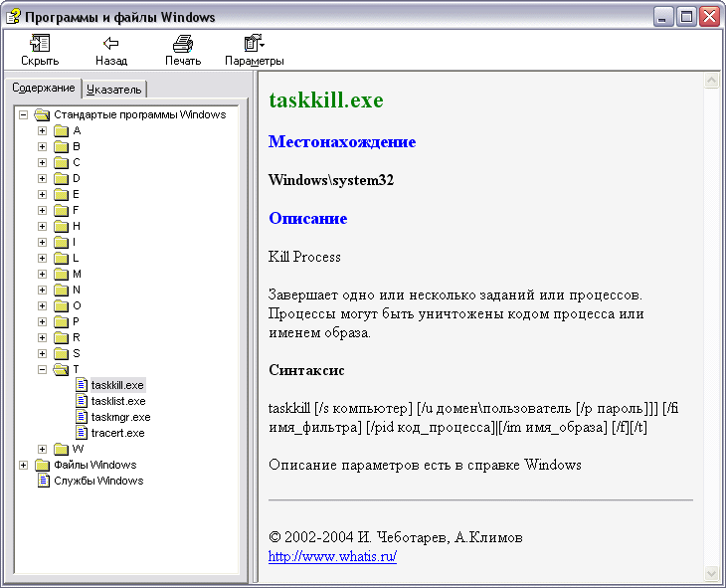Click the folder icon beside Файлы Windows
This screenshot has height=588, width=726.
(42, 465)
